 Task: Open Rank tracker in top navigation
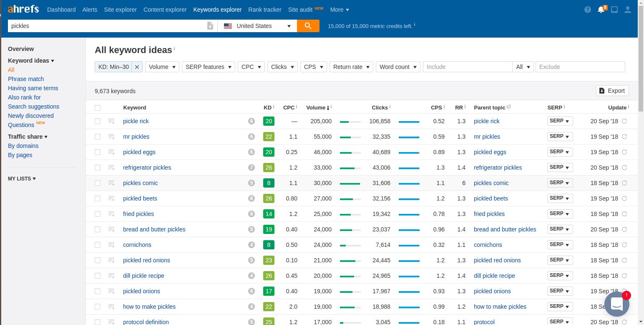pos(264,10)
